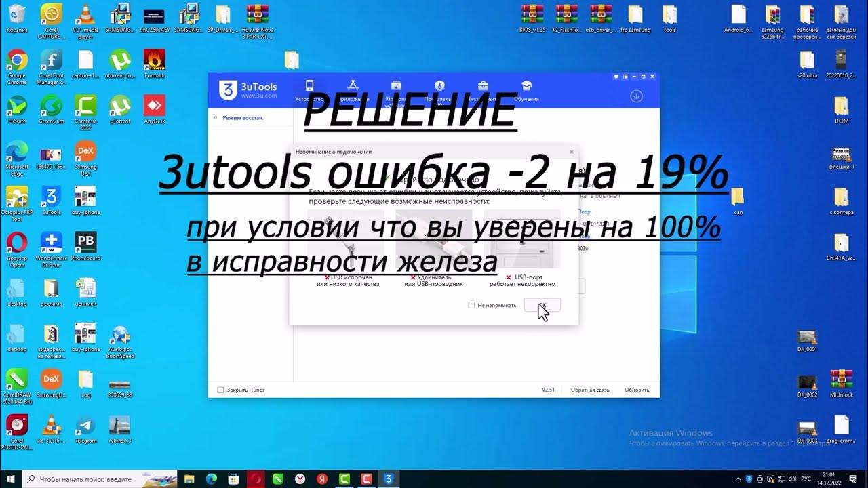Open the Apps section icon in 3uTools
The height and width of the screenshot is (488, 868).
[353, 85]
